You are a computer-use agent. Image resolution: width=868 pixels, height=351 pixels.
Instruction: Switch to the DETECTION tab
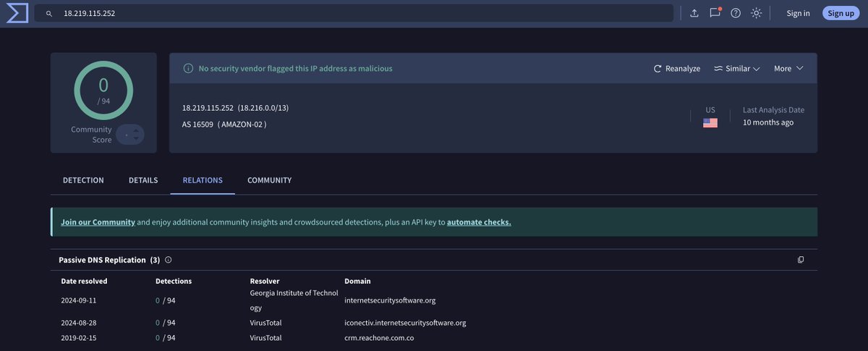click(83, 180)
